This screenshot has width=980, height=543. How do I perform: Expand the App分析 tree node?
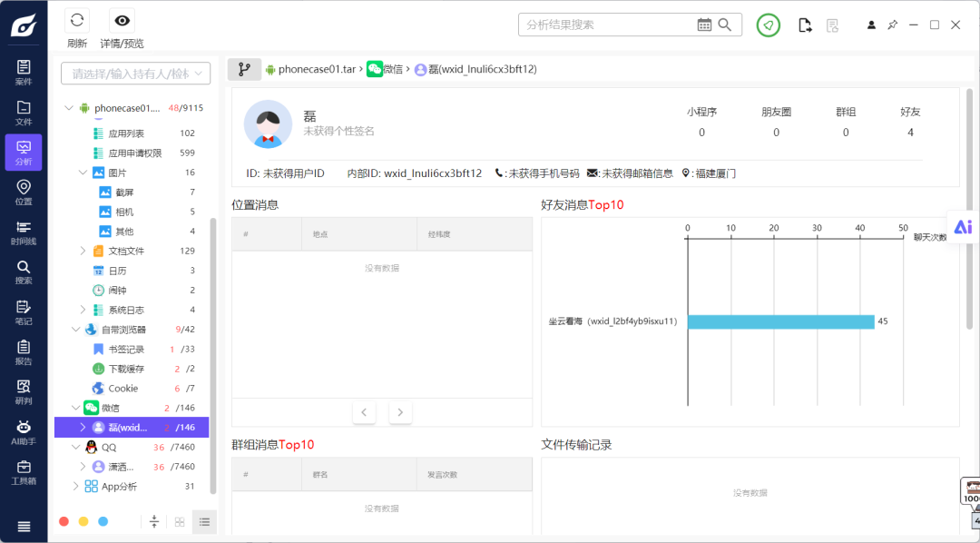pos(75,486)
